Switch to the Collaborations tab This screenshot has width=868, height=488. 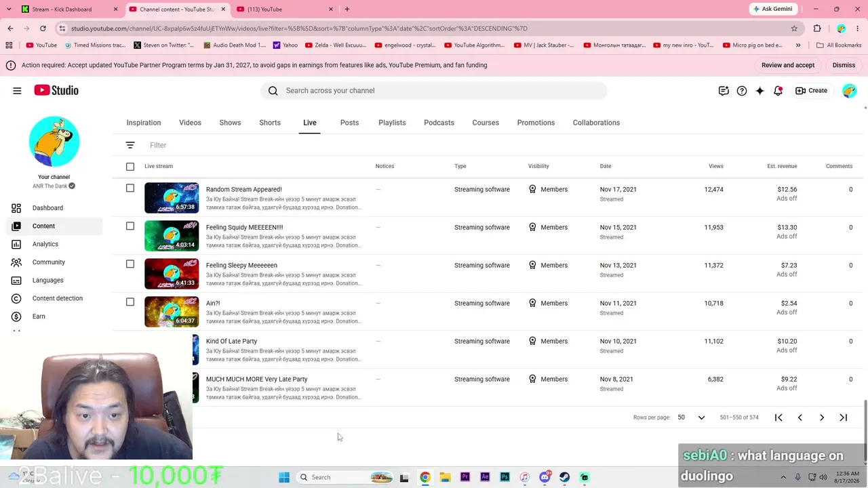coord(596,123)
